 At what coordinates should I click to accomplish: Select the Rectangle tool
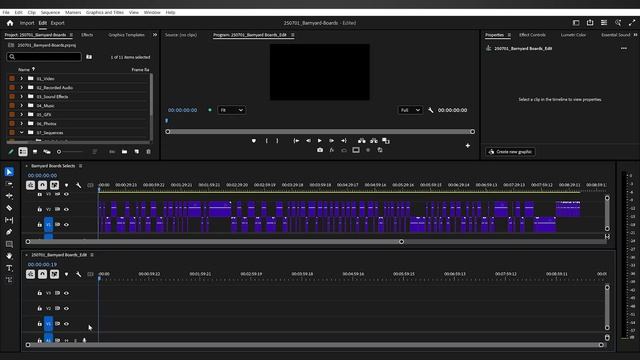(9, 244)
